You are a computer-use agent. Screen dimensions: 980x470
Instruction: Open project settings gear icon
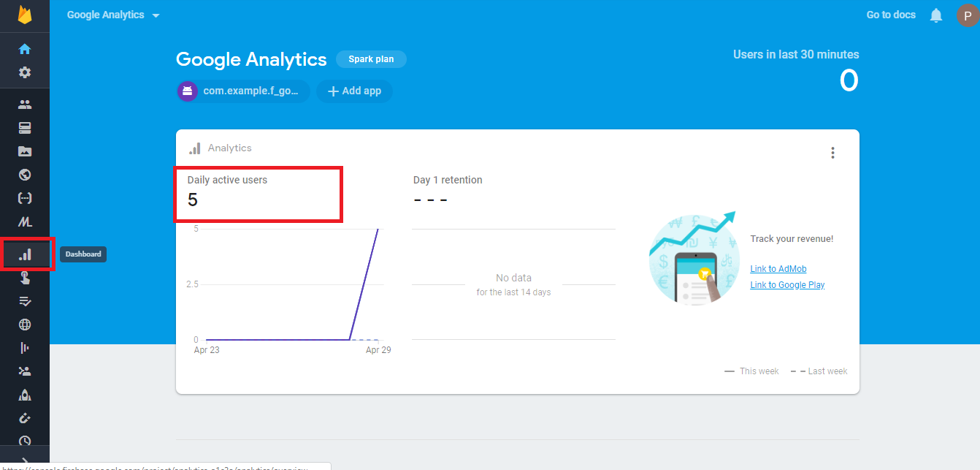tap(25, 72)
